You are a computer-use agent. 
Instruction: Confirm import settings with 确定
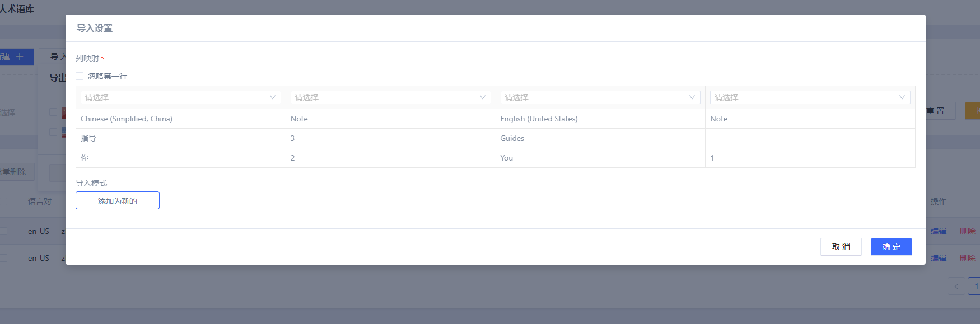coord(892,247)
